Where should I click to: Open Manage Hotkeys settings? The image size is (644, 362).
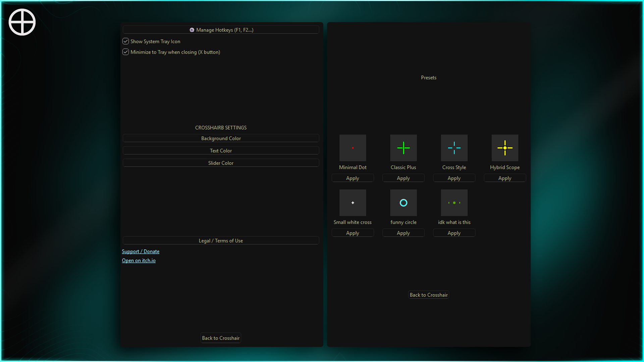(221, 30)
